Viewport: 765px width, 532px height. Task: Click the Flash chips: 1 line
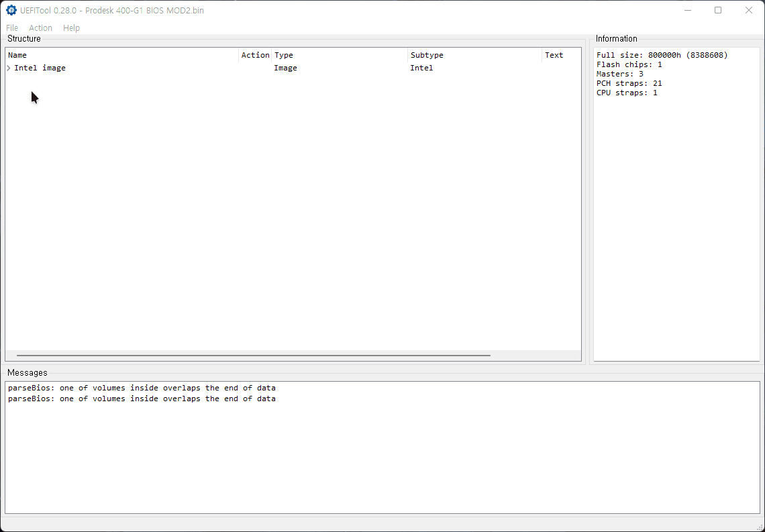[x=629, y=64]
